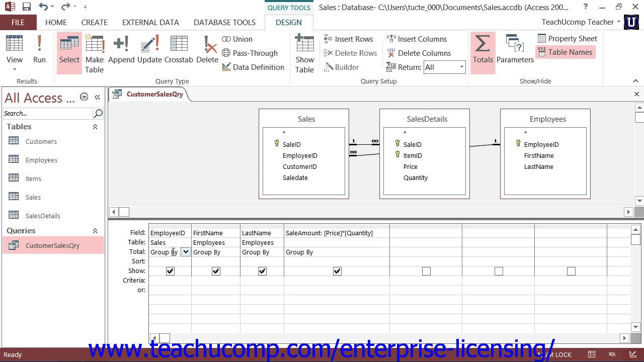Uncheck Show for the FirstName column
The width and height of the screenshot is (644, 362).
coord(216,271)
